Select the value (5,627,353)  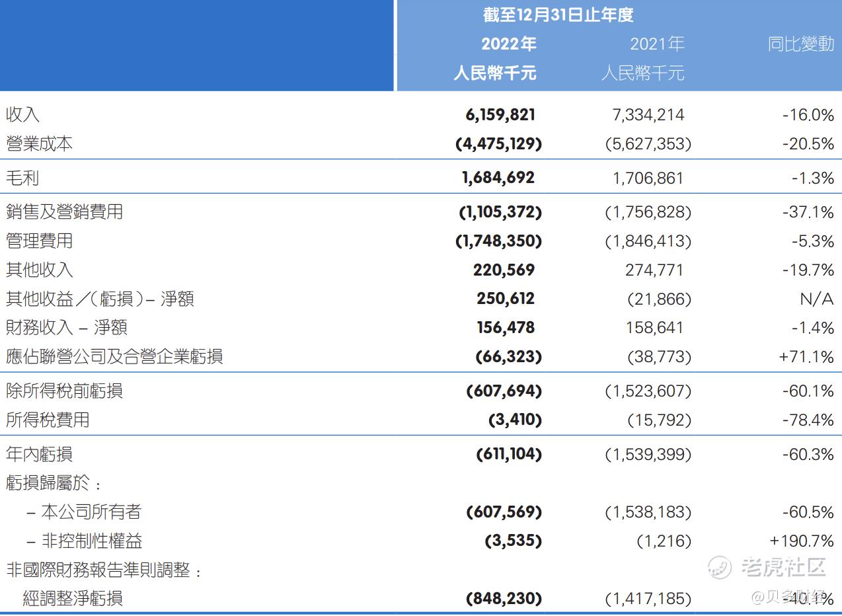coord(648,143)
